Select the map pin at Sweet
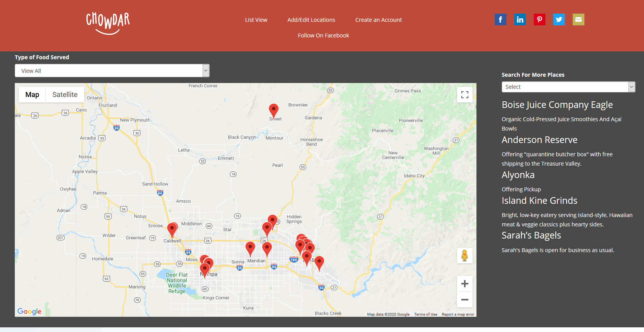Screen dimensions: 644x332 [x=274, y=111]
